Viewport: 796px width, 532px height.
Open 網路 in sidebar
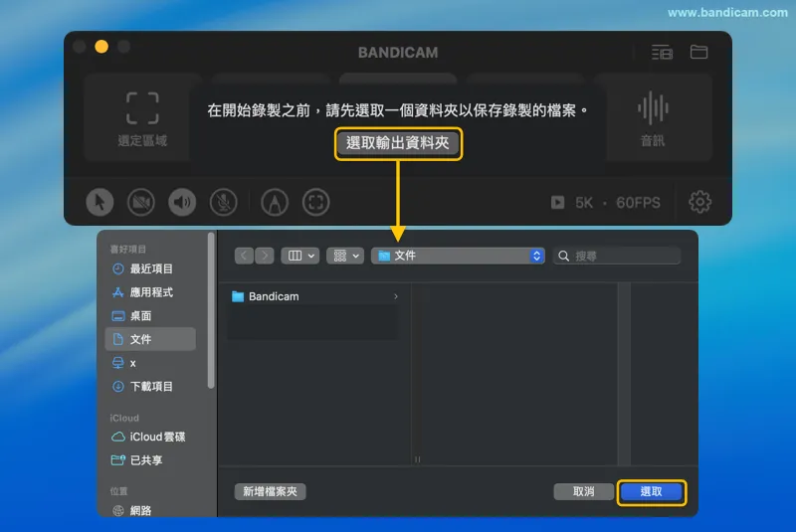[150, 510]
